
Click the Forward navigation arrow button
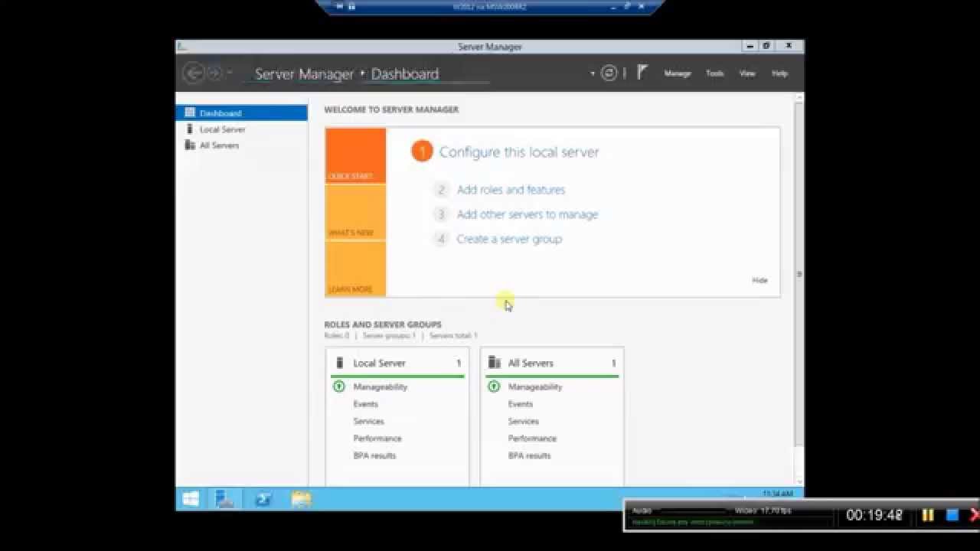click(x=214, y=73)
